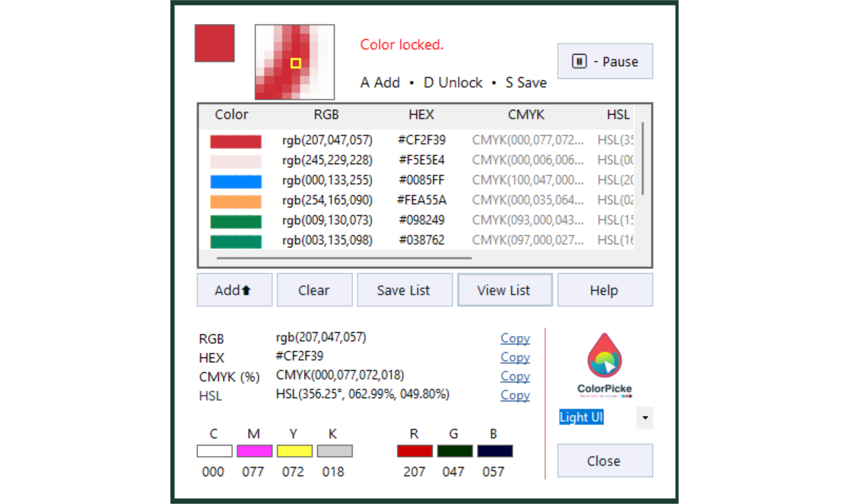
Task: Click the HSL column header
Action: point(618,114)
